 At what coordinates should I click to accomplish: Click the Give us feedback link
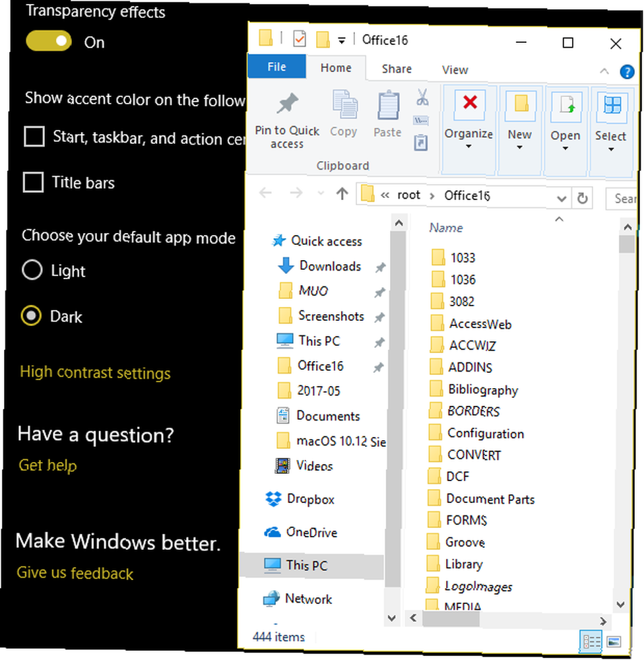point(75,573)
